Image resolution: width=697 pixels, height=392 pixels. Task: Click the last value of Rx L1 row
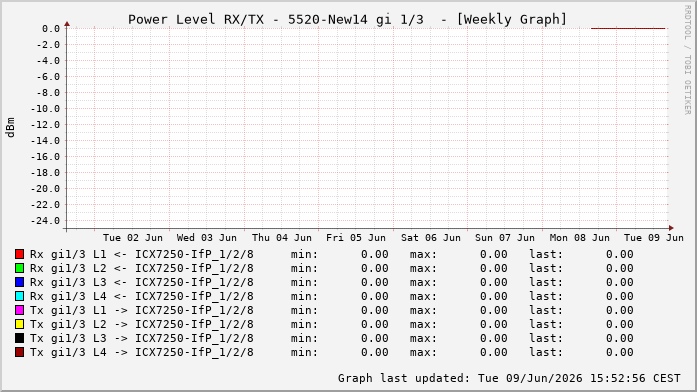point(620,254)
